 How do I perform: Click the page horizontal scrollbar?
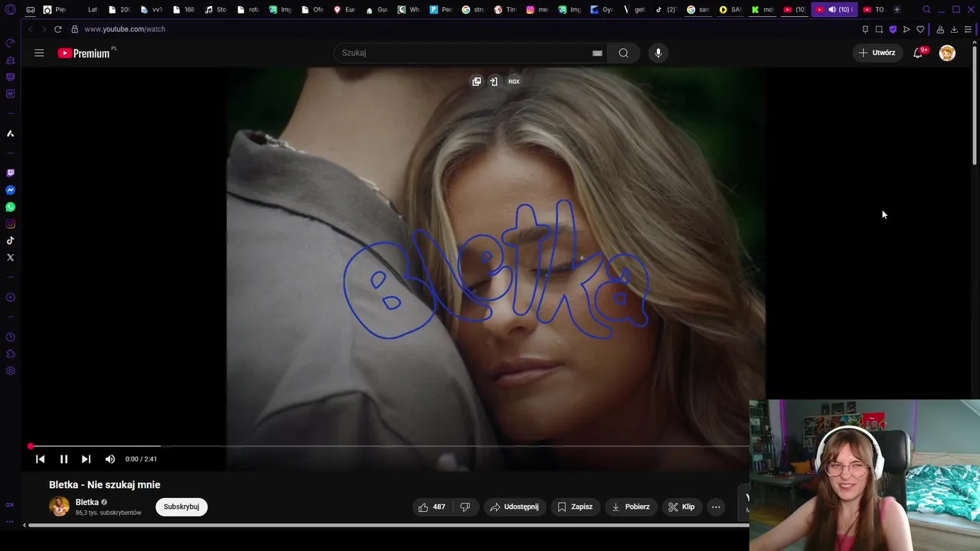point(388,525)
